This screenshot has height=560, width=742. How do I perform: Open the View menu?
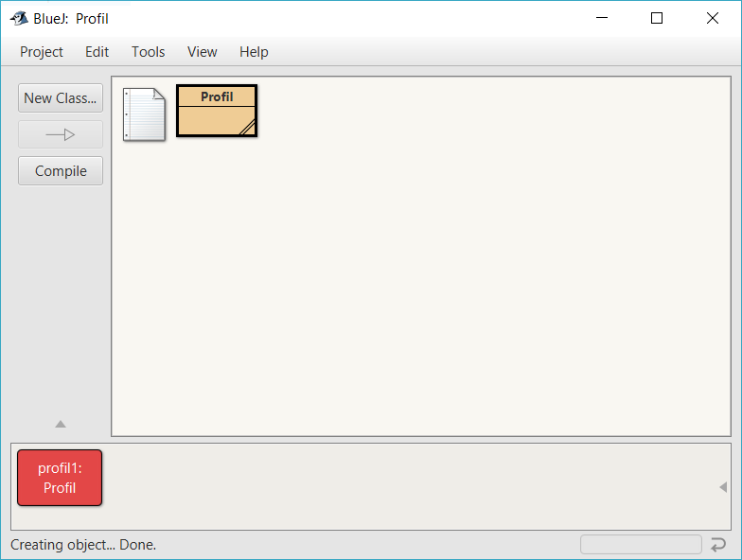tap(203, 51)
